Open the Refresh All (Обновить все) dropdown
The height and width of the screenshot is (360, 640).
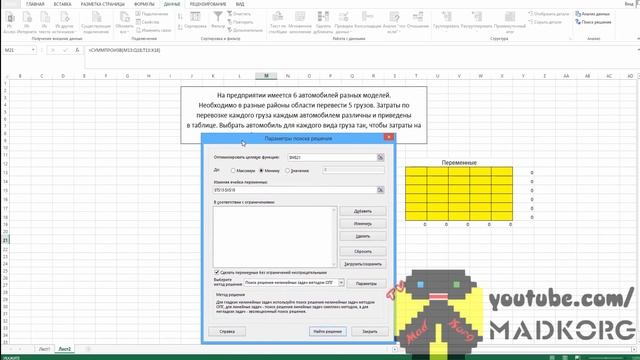pos(124,22)
